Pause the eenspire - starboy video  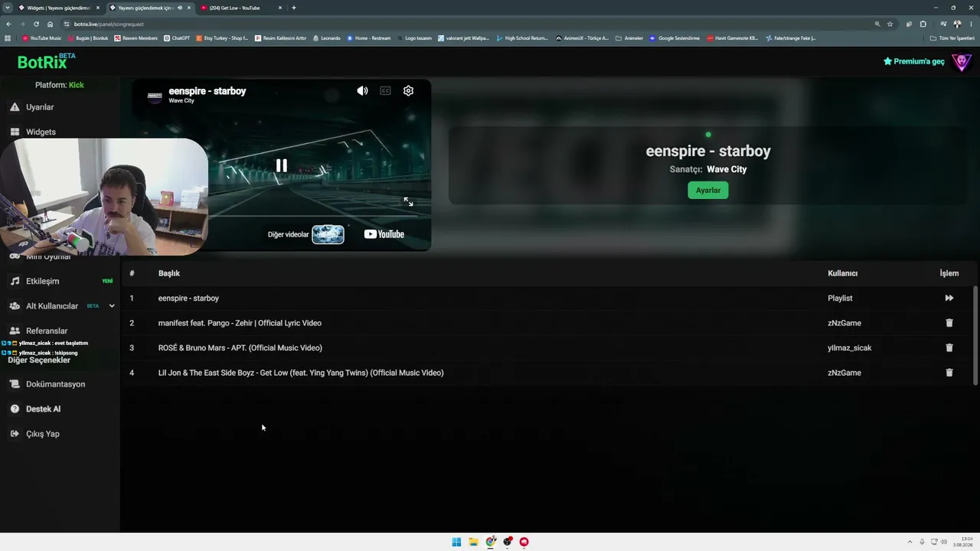point(282,165)
